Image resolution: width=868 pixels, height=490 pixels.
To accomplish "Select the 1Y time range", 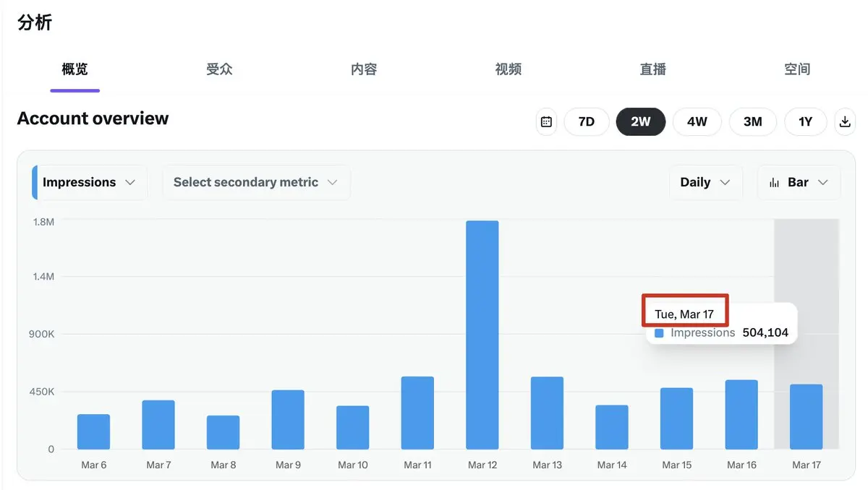I will pyautogui.click(x=806, y=121).
